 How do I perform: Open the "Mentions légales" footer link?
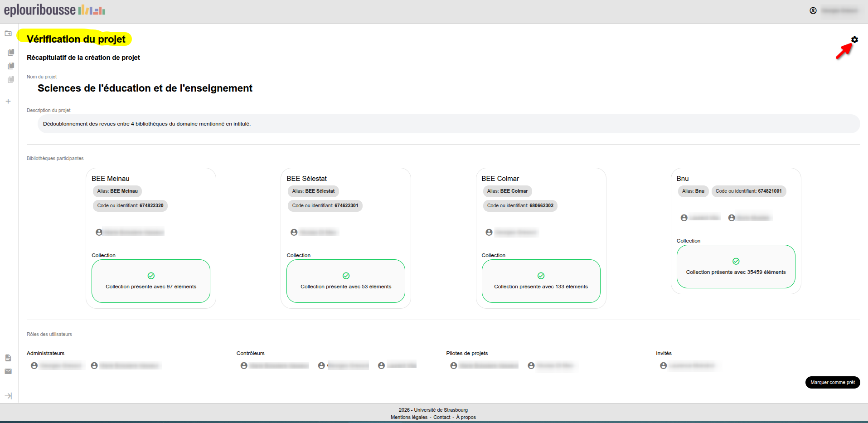[x=409, y=417]
